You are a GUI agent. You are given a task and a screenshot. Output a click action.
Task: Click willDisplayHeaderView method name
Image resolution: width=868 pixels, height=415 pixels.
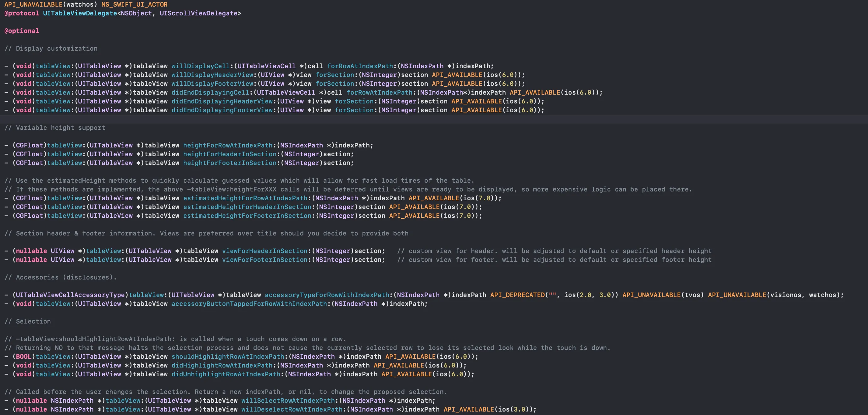pyautogui.click(x=212, y=75)
